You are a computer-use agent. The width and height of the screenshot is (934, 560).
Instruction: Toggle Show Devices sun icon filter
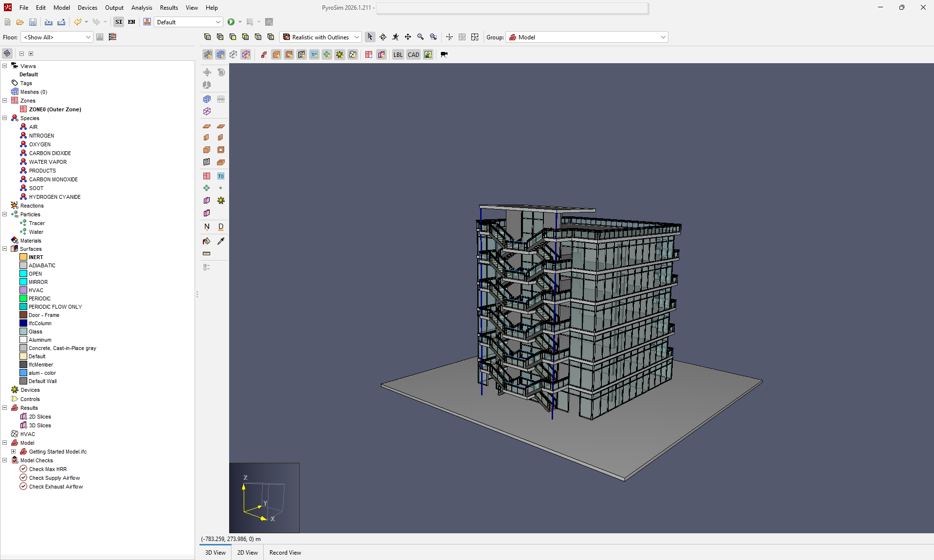pyautogui.click(x=340, y=54)
